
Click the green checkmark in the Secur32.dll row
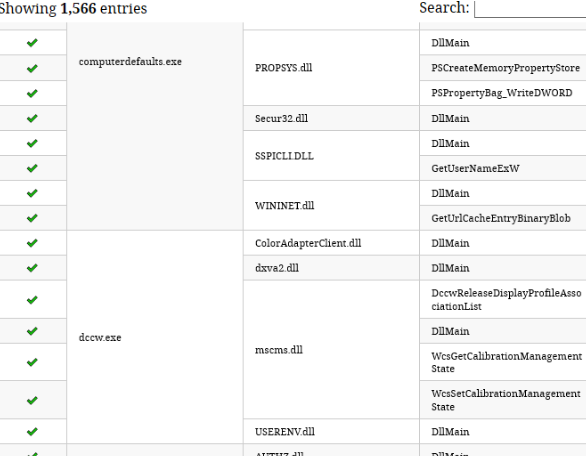pos(33,118)
